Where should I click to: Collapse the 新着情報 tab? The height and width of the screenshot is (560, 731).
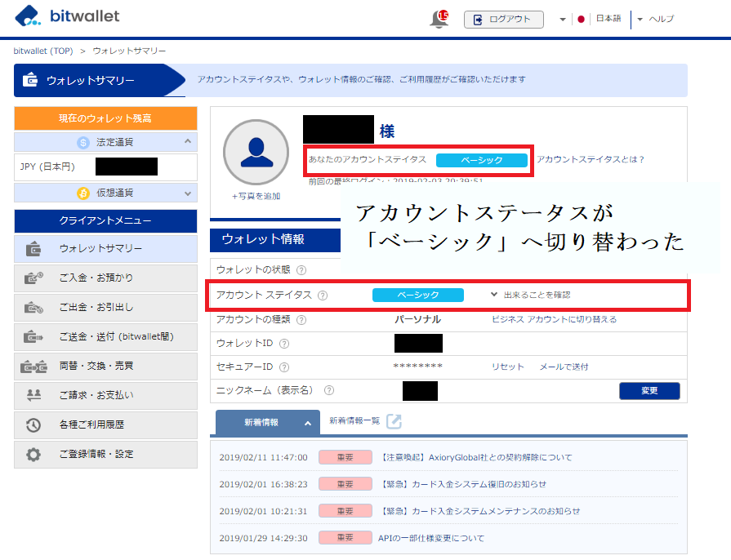pyautogui.click(x=268, y=423)
